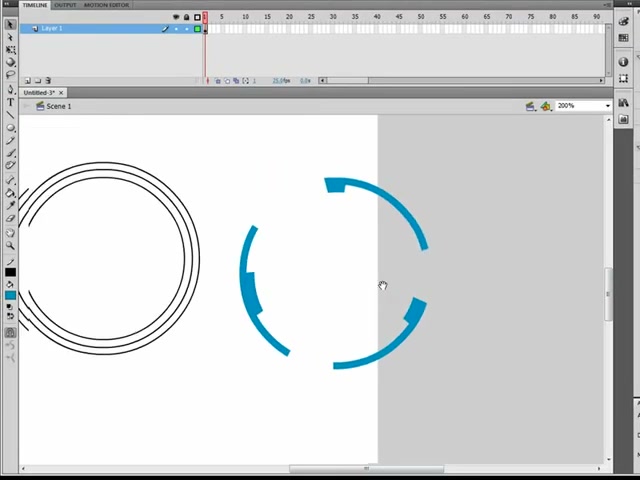Toggle Onion Skin mode
The image size is (640, 480).
pos(218,81)
